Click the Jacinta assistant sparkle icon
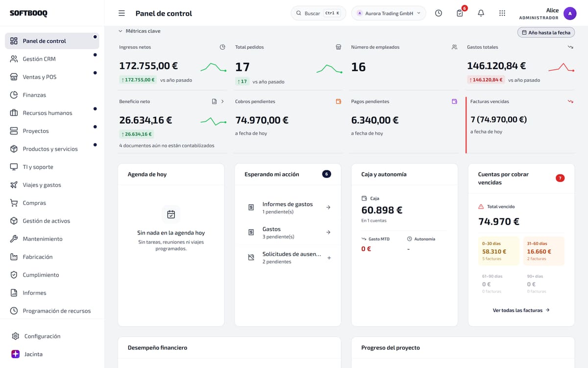This screenshot has width=588, height=368. (16, 354)
